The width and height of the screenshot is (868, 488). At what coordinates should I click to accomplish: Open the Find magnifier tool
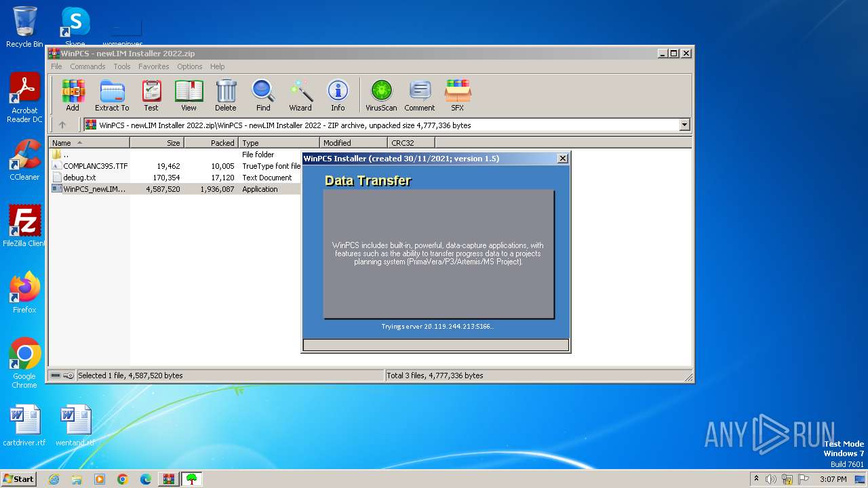[263, 96]
